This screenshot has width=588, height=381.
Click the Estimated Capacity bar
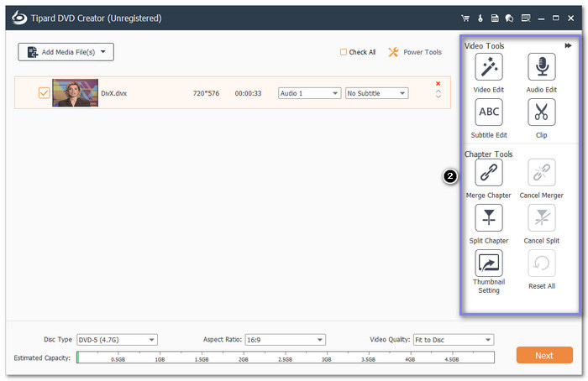[x=286, y=358]
